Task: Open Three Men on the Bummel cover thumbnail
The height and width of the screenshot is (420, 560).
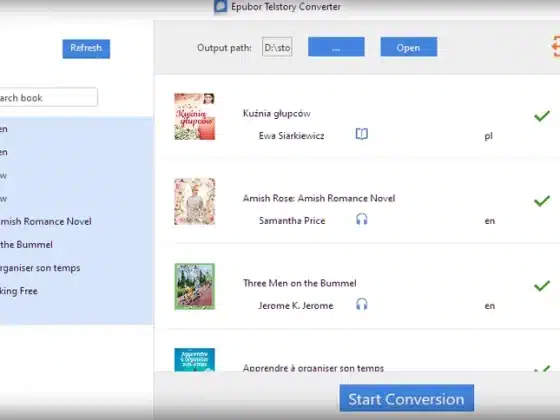Action: pos(195,286)
